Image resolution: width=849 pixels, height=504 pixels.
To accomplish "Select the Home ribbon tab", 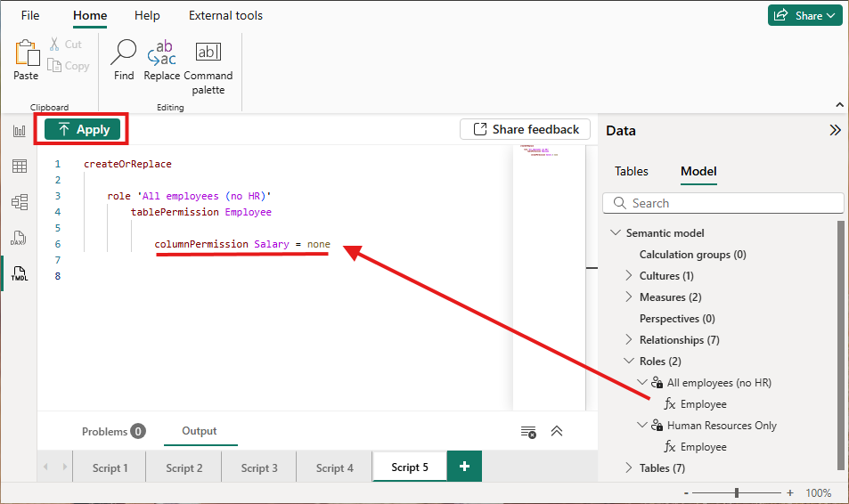I will [x=90, y=16].
